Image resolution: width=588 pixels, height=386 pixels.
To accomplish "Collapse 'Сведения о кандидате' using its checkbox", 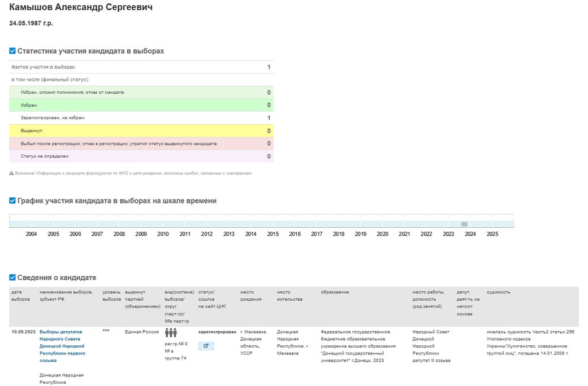I will 12,277.
